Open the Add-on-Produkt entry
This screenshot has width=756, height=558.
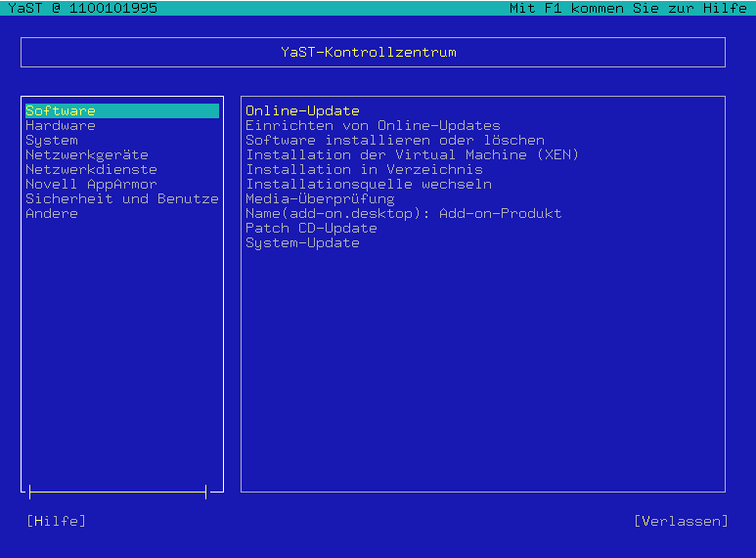[404, 213]
